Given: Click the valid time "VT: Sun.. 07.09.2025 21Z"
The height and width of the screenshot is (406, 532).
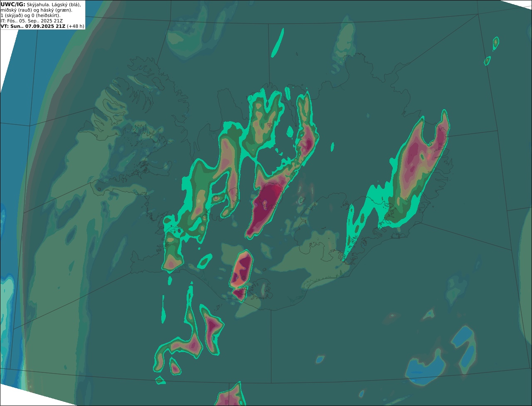Looking at the screenshot, I should pos(33,26).
